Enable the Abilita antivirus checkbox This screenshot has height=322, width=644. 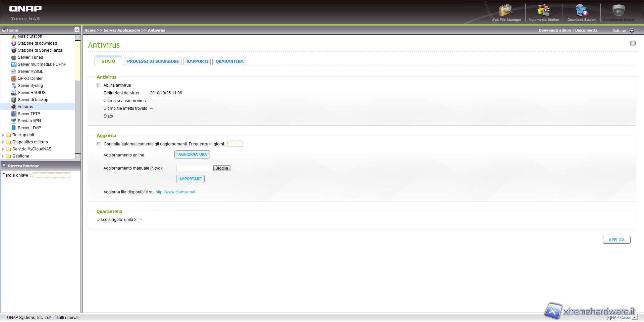click(x=99, y=85)
